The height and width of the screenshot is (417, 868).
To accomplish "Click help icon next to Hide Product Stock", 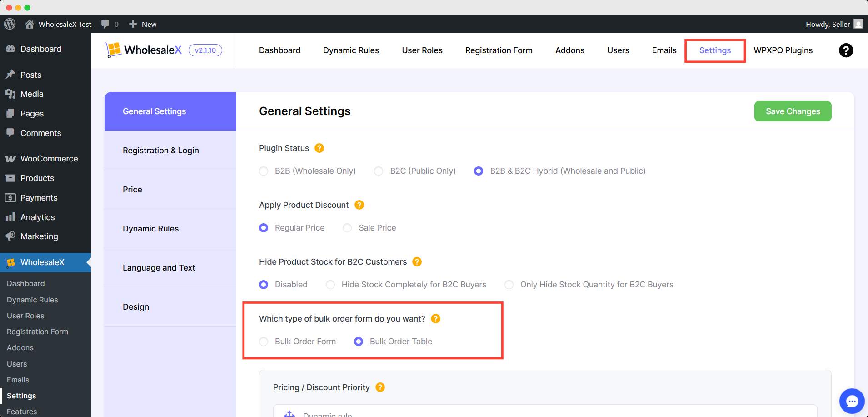I will [x=417, y=262].
